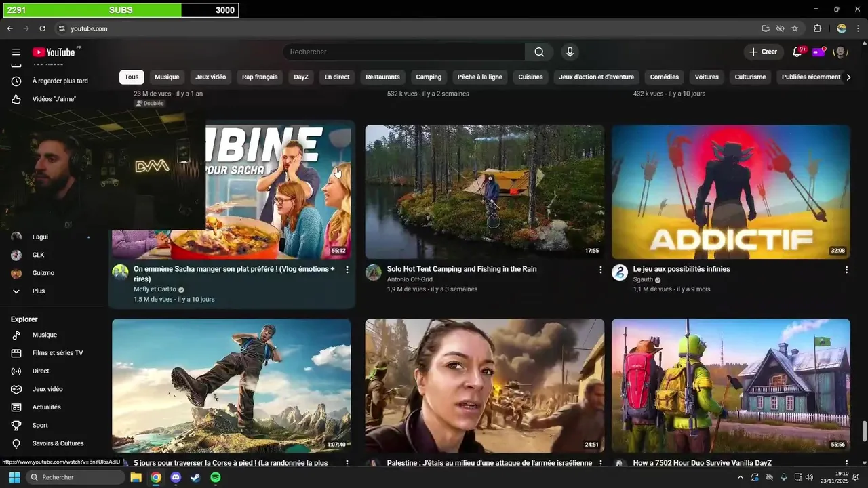This screenshot has width=868, height=488.
Task: Open YouTube notifications bell
Action: [x=797, y=52]
